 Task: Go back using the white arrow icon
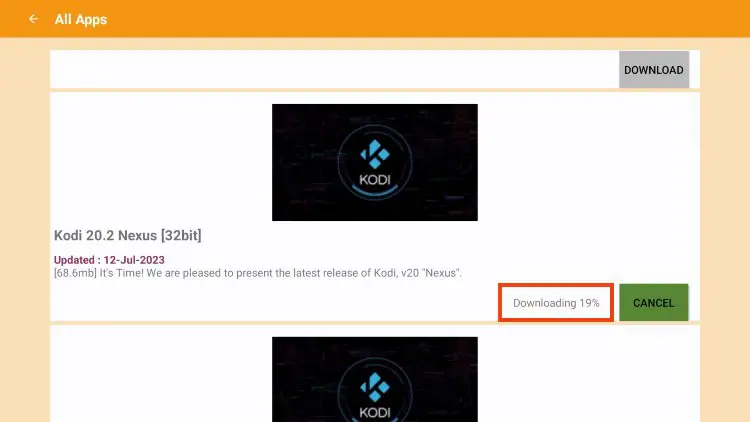[33, 19]
